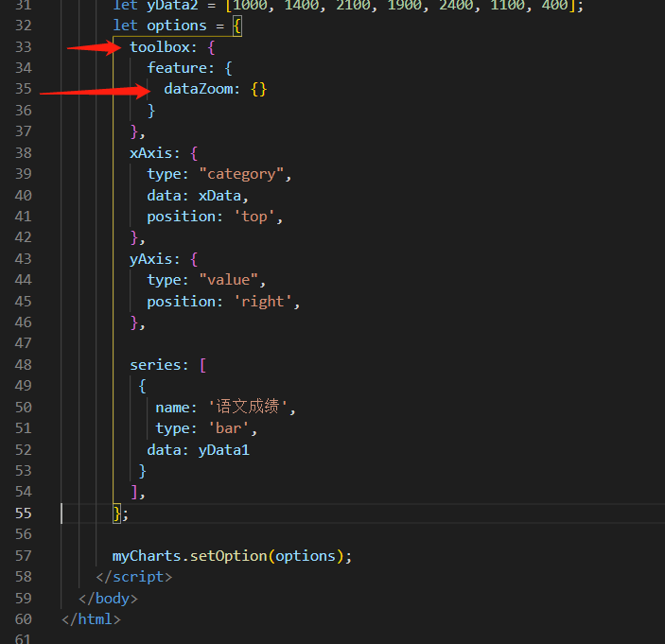
Task: Click the 'options' variable on line 32
Action: [x=177, y=26]
